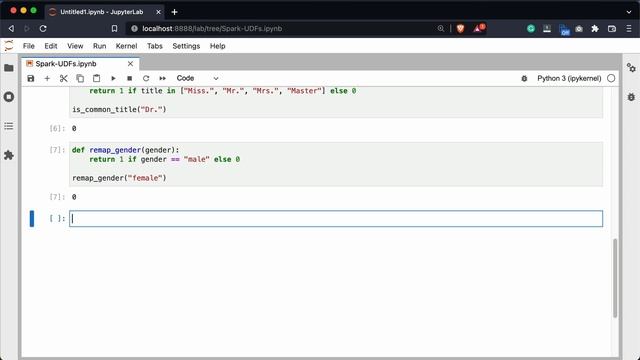The height and width of the screenshot is (360, 640).
Task: Click the blue Off extension icon
Action: (564, 30)
